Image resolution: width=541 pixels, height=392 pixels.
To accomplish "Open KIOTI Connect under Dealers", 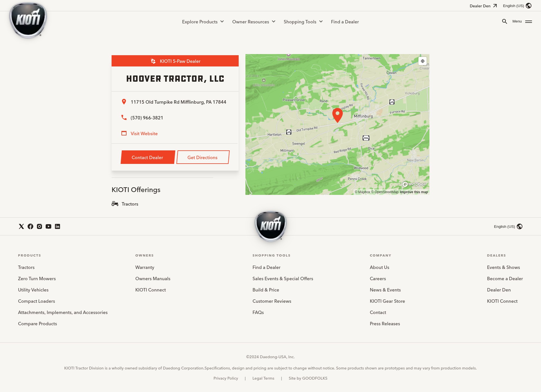I will click(x=502, y=301).
